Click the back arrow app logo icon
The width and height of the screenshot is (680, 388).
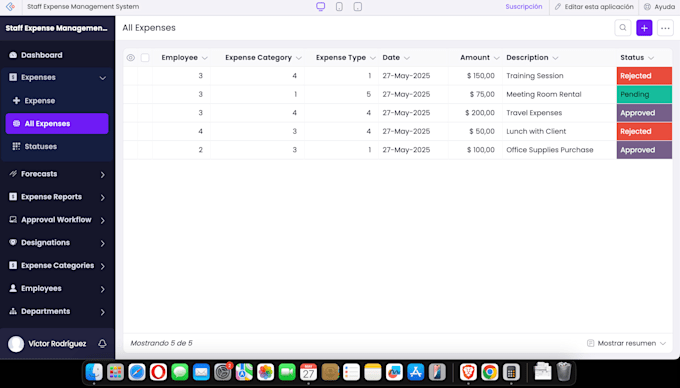[x=10, y=7]
